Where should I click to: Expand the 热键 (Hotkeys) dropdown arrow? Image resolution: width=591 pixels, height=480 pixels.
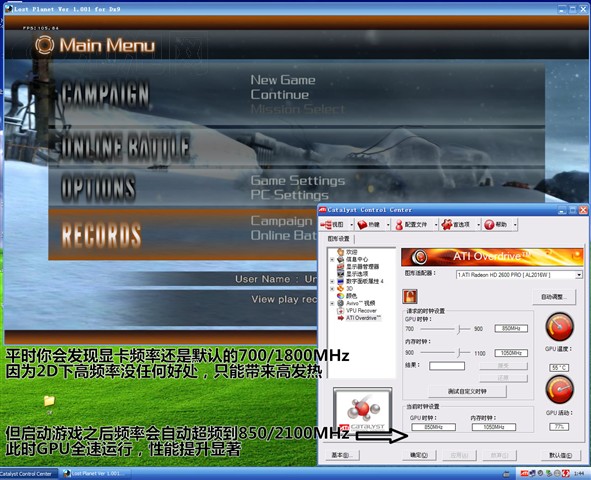coord(388,225)
